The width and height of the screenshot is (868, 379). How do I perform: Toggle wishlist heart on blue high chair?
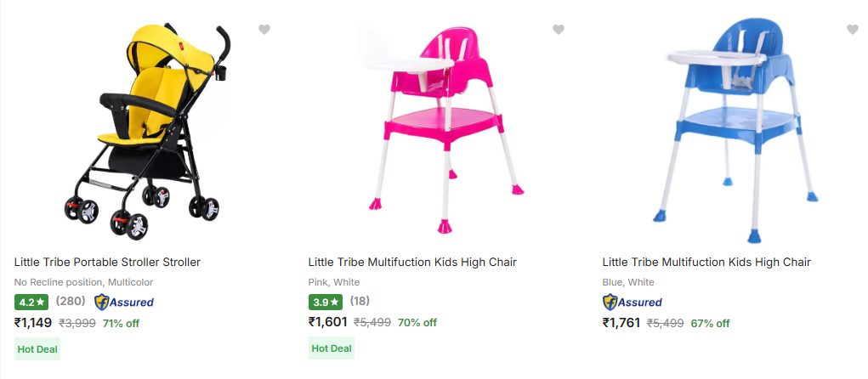(853, 30)
